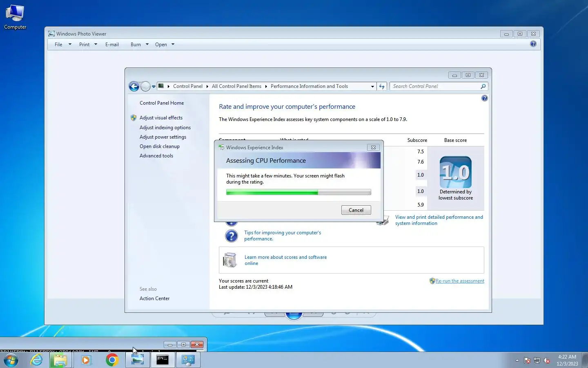Click shield icon beside Re-run the assessment
Image resolution: width=588 pixels, height=368 pixels.
point(432,281)
